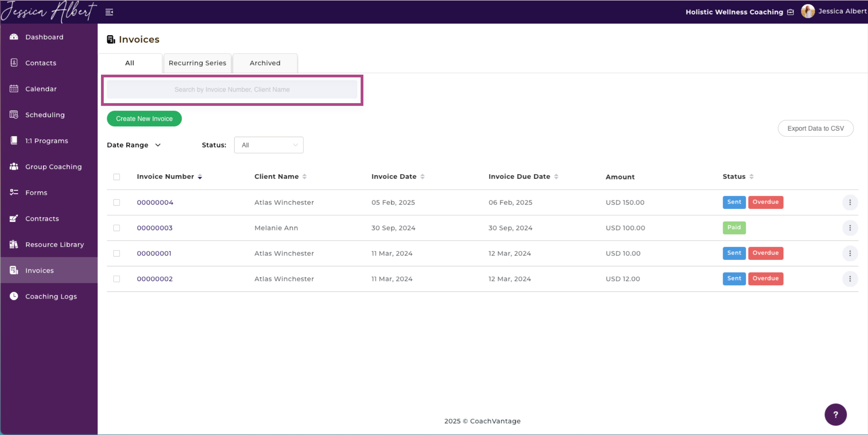Click the Overdue badge on invoice 00000004
The height and width of the screenshot is (435, 868).
click(766, 202)
